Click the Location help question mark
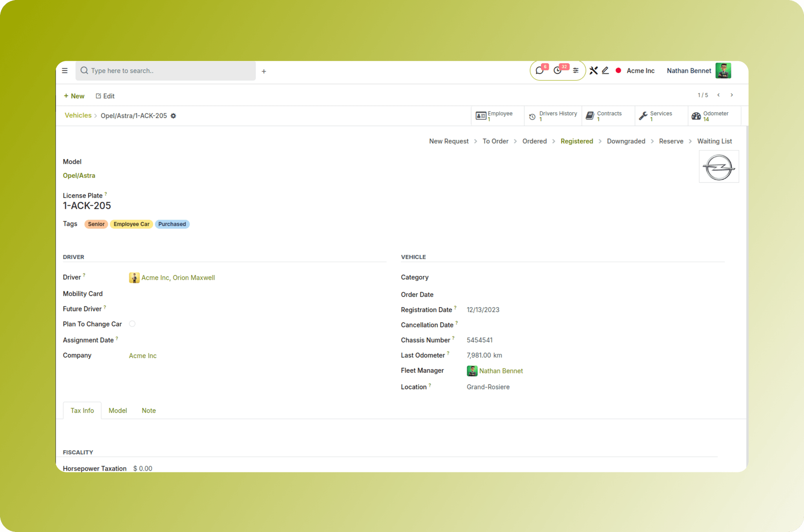Image resolution: width=804 pixels, height=532 pixels. tap(430, 385)
